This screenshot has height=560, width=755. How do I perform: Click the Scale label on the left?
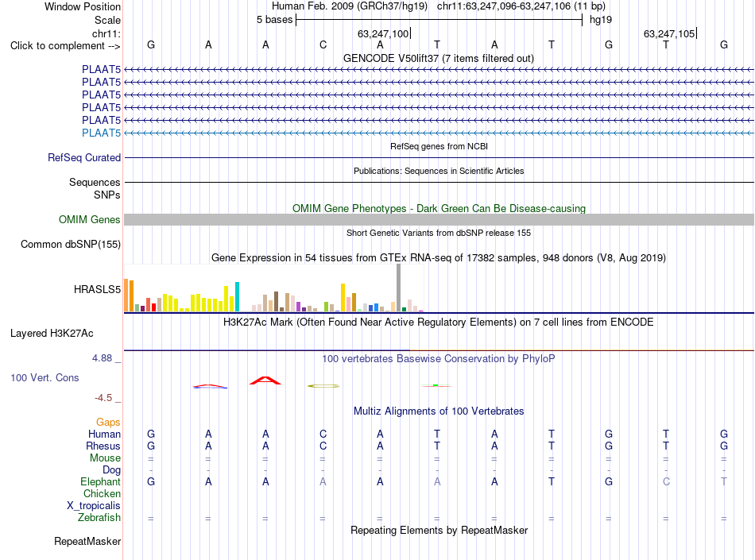(x=107, y=20)
